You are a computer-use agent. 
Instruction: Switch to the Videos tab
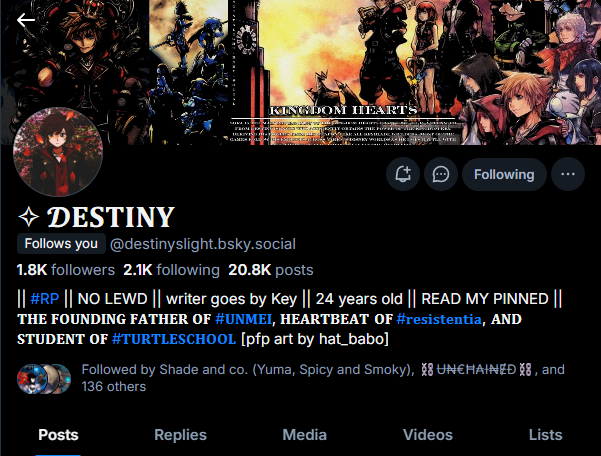(428, 435)
